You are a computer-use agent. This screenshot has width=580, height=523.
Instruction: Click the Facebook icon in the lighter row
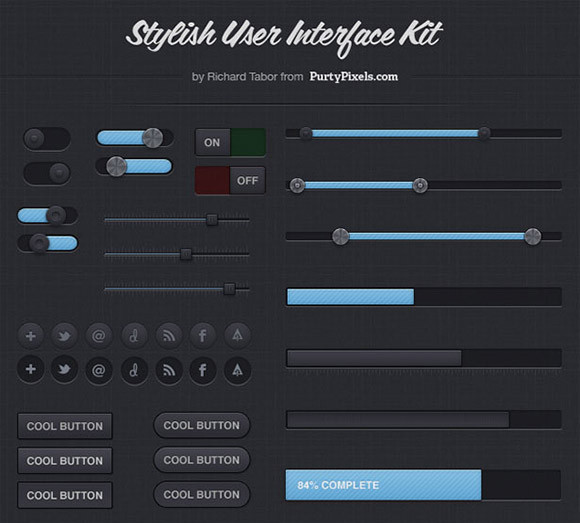pos(203,336)
